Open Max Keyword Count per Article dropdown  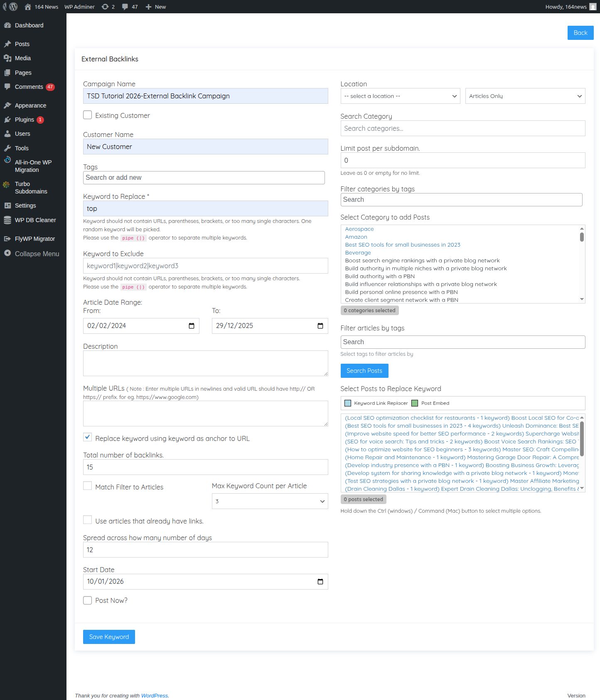270,501
